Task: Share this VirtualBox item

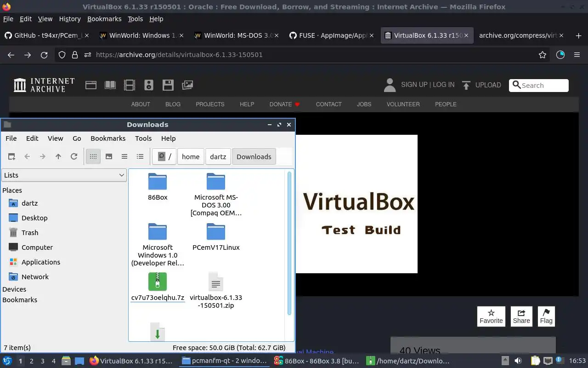Action: pyautogui.click(x=521, y=316)
